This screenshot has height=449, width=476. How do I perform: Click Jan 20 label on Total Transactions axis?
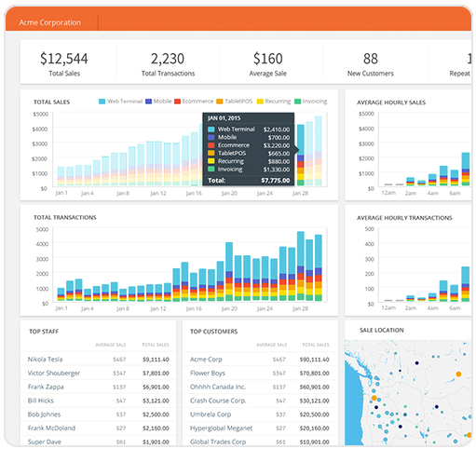coord(229,308)
